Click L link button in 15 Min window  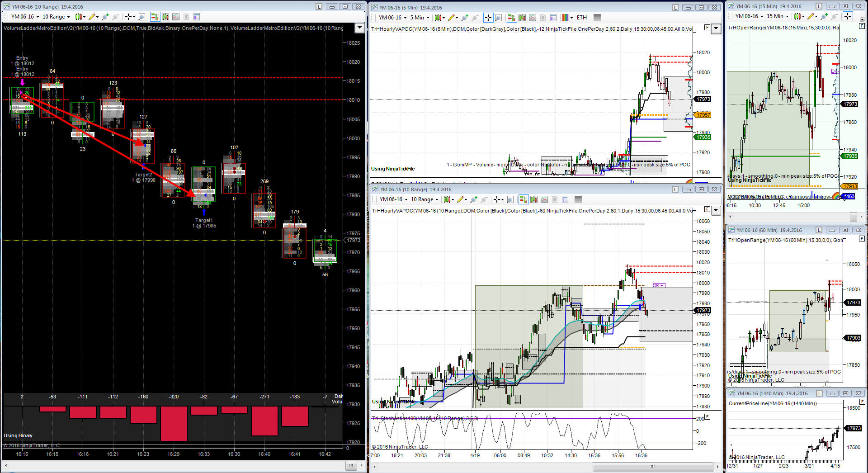click(819, 6)
